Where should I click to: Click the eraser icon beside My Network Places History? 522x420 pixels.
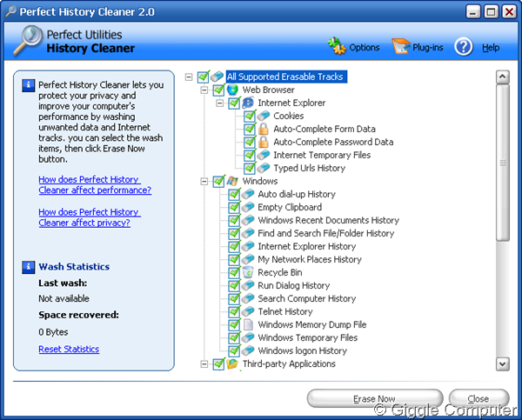[248, 259]
